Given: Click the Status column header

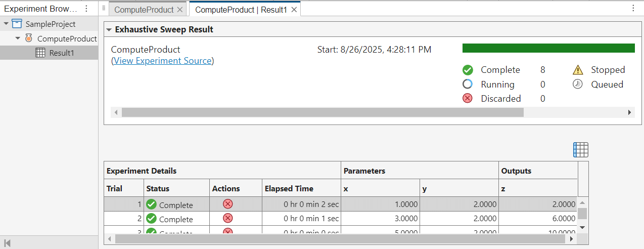Looking at the screenshot, I should [176, 188].
